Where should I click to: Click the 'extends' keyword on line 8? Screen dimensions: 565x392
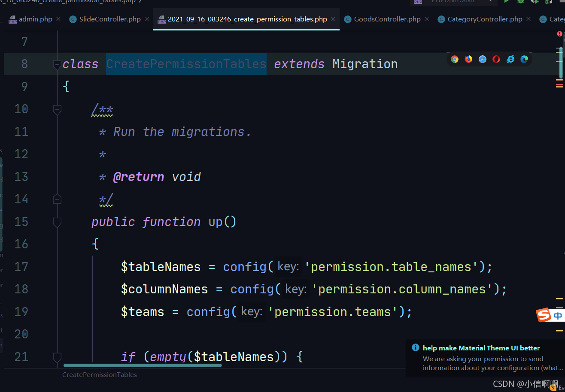[299, 64]
